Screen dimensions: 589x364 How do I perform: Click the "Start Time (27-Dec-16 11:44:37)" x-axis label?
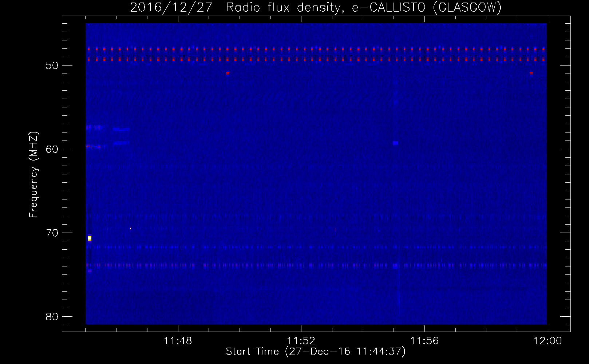(316, 352)
